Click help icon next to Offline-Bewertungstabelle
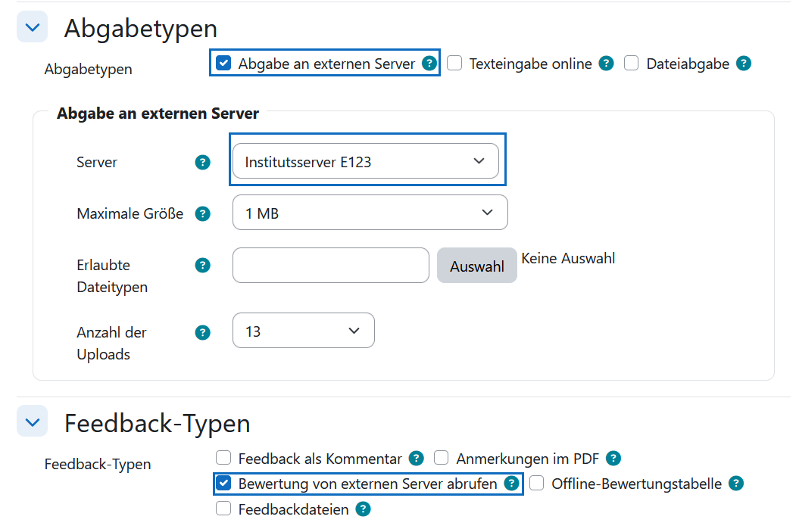The height and width of the screenshot is (532, 796). [736, 484]
